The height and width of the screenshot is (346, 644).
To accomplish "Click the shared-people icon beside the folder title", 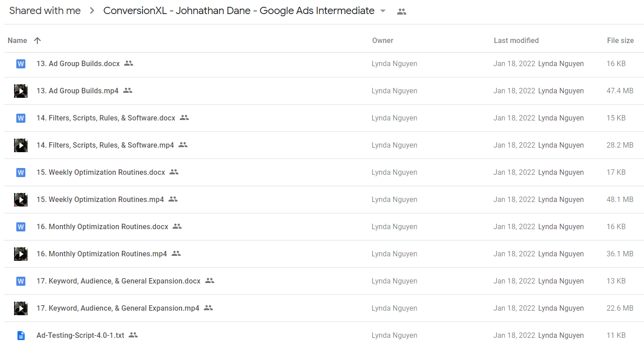I will 401,12.
